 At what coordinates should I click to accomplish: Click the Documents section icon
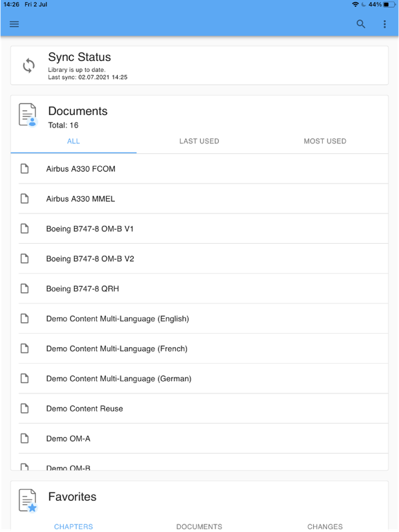pyautogui.click(x=28, y=115)
